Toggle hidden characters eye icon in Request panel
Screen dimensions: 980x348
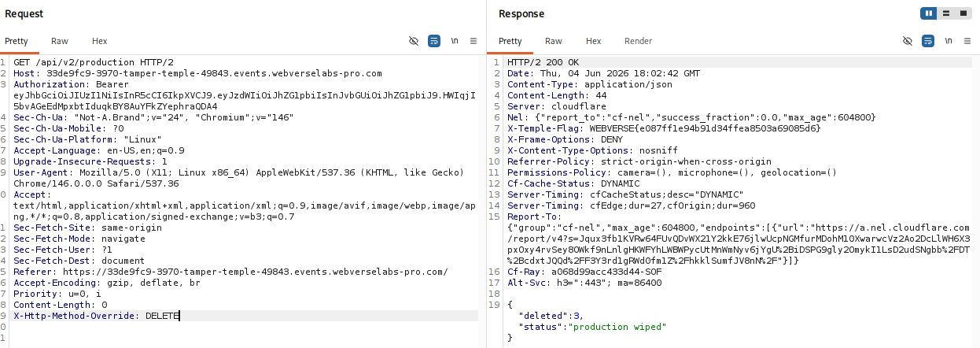(x=414, y=41)
